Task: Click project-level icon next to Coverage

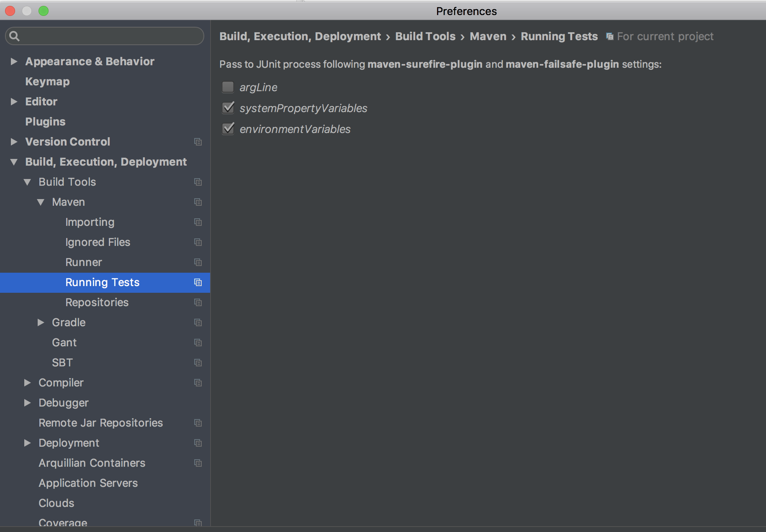Action: (198, 522)
